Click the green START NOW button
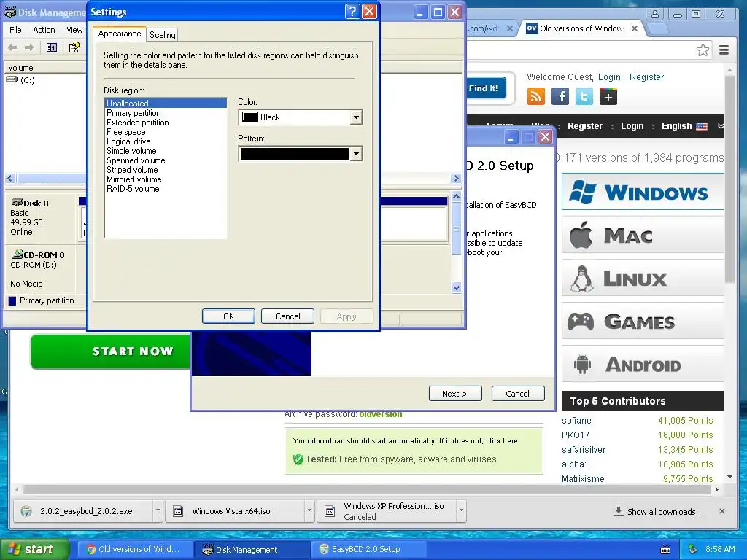The width and height of the screenshot is (747, 560). click(x=111, y=351)
